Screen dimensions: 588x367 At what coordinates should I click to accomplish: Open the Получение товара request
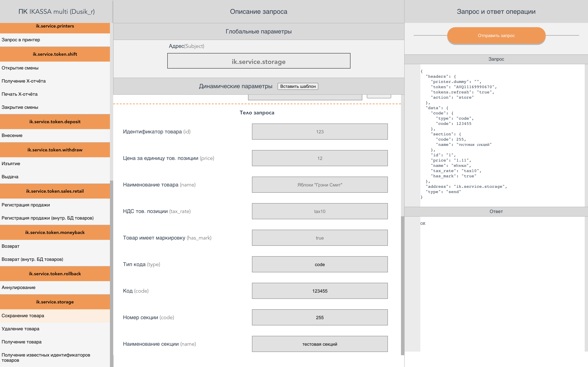pos(22,342)
